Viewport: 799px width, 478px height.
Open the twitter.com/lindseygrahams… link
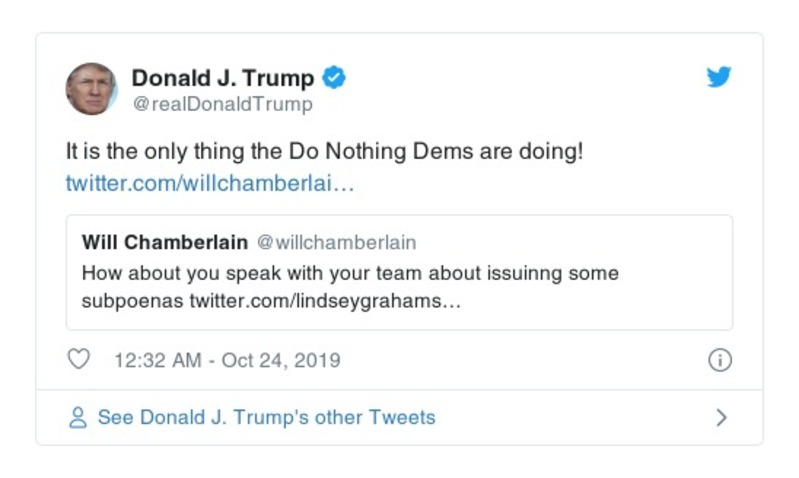(x=325, y=301)
